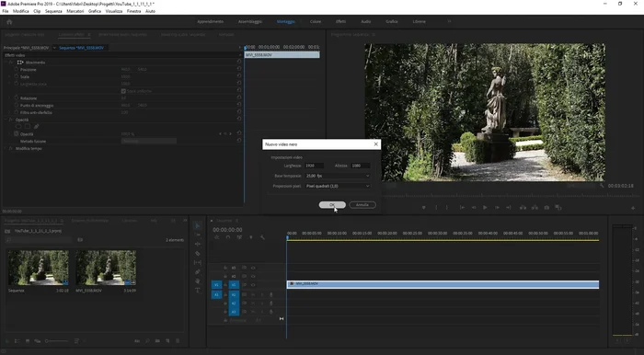Export frame with the camera icon
The width and height of the screenshot is (644, 355).
pyautogui.click(x=546, y=208)
